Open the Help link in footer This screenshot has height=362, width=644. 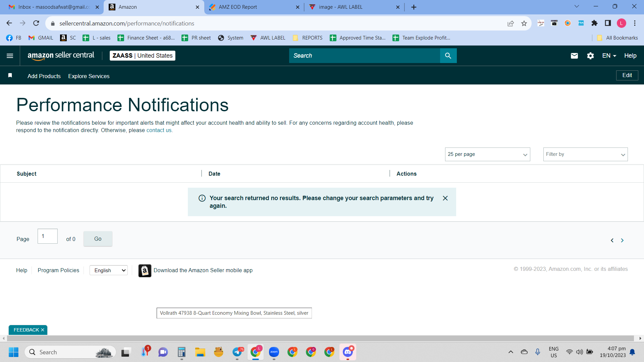[22, 270]
